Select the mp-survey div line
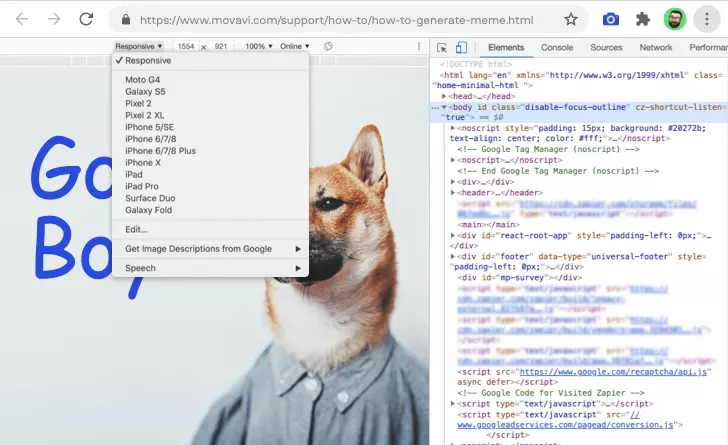 coord(520,278)
